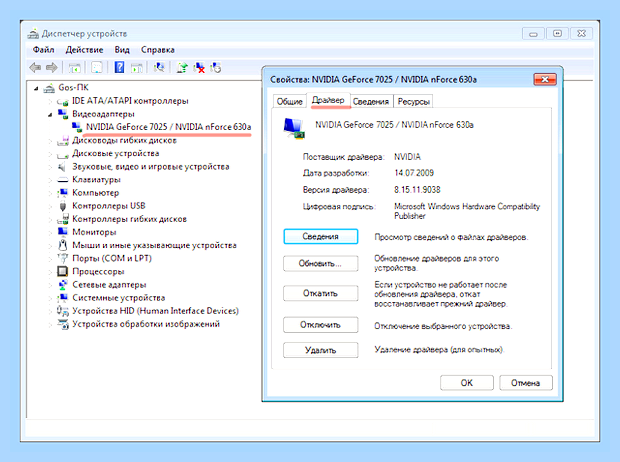
Task: Click the Клавиатуры keyboard icon
Action: click(x=63, y=180)
